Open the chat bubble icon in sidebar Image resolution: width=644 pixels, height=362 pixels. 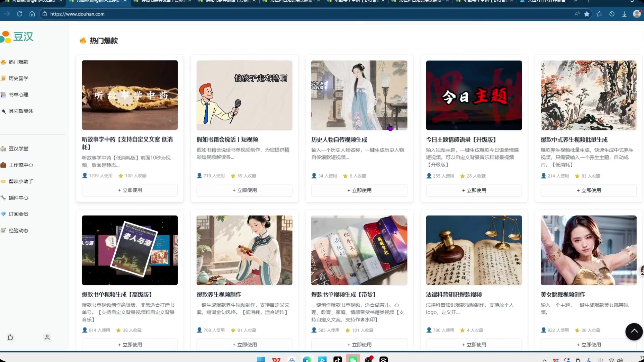coord(10,338)
